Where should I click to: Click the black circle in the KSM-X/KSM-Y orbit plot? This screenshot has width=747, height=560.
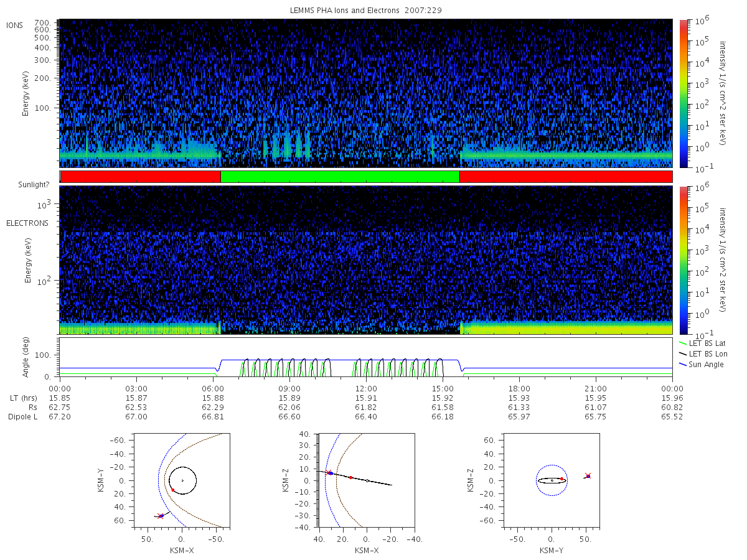pos(182,480)
